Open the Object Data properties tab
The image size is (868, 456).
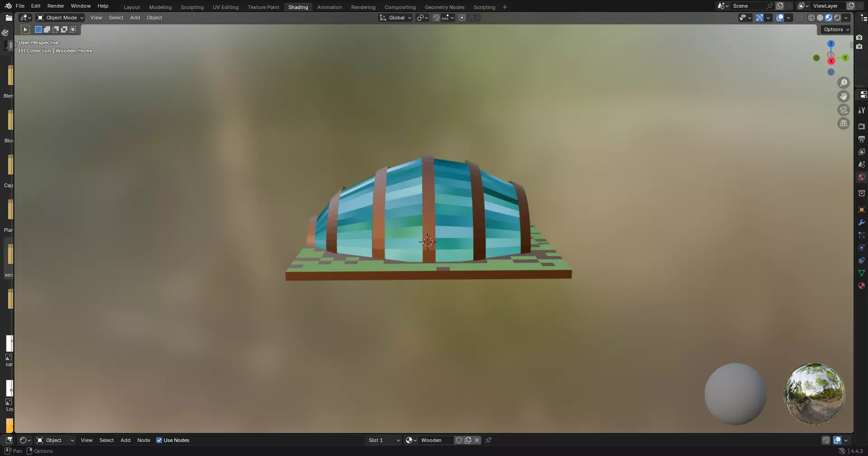point(862,273)
